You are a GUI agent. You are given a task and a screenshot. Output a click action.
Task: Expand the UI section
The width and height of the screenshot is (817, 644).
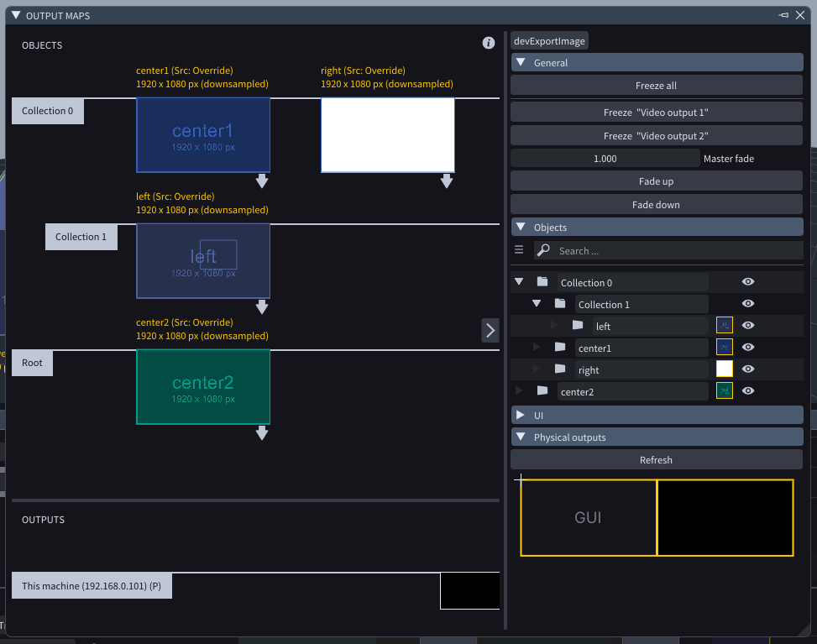coord(521,416)
